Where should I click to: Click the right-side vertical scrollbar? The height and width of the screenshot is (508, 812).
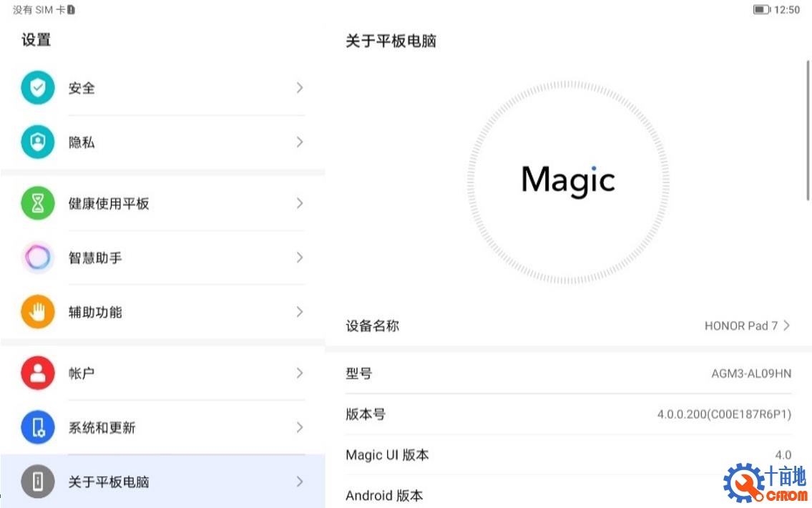pyautogui.click(x=808, y=130)
